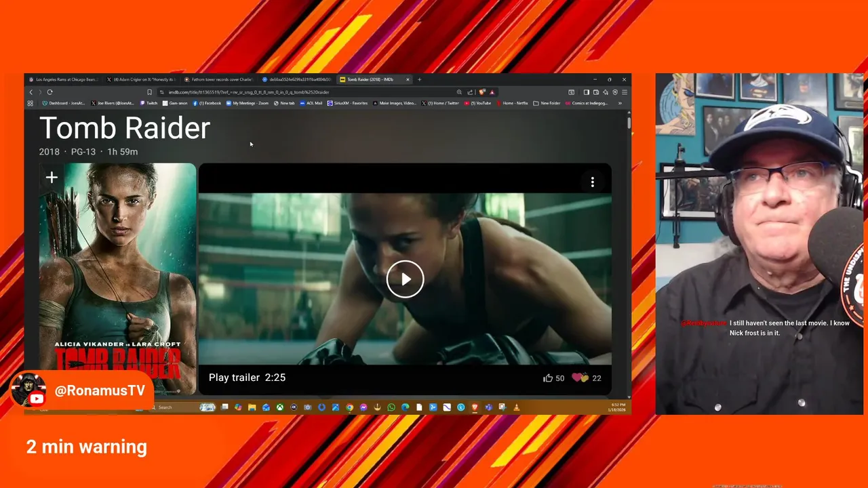This screenshot has height=488, width=868.
Task: Open Microsoft Teams from the taskbar
Action: click(488, 407)
